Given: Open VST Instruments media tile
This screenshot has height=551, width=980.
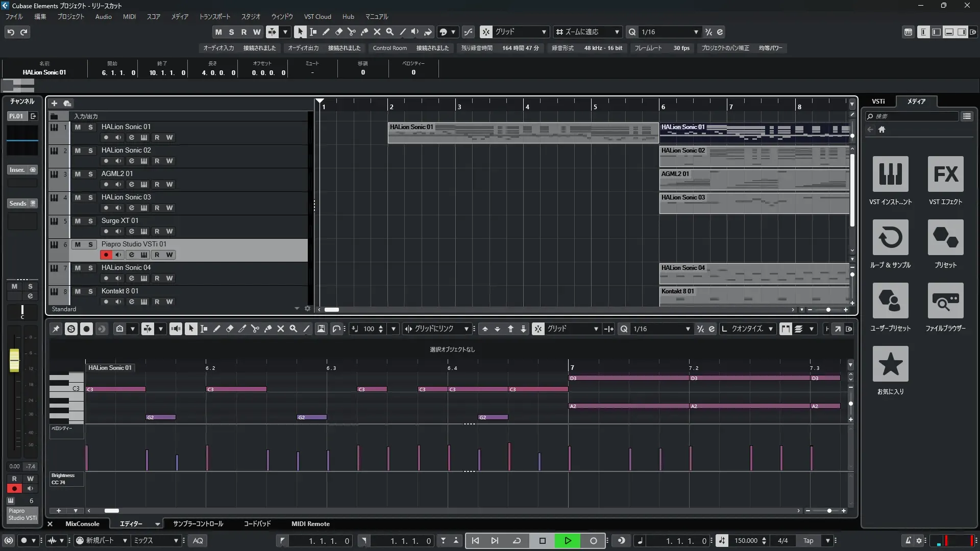Looking at the screenshot, I should click(x=890, y=174).
